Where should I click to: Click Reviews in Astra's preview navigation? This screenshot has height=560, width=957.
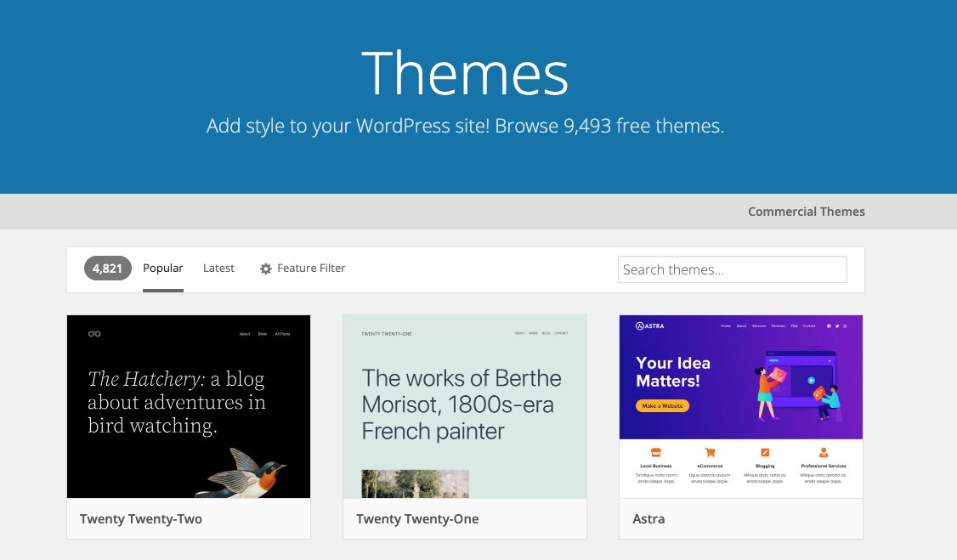(779, 325)
